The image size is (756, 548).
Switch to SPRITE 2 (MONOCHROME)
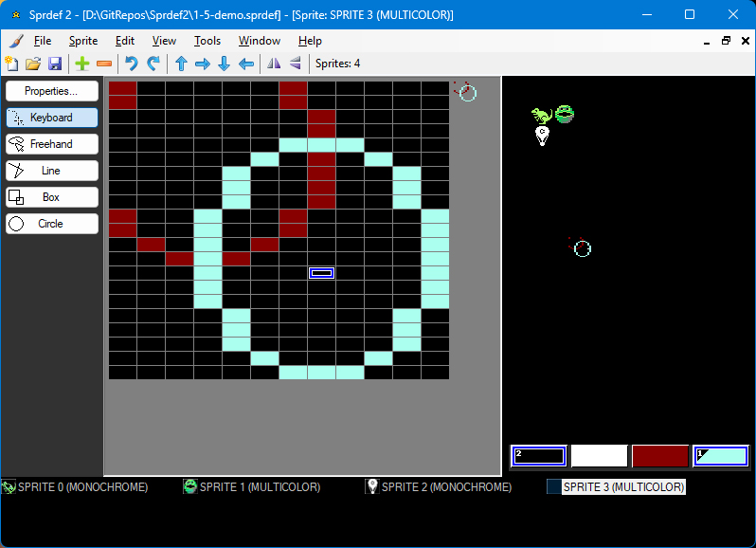(439, 487)
